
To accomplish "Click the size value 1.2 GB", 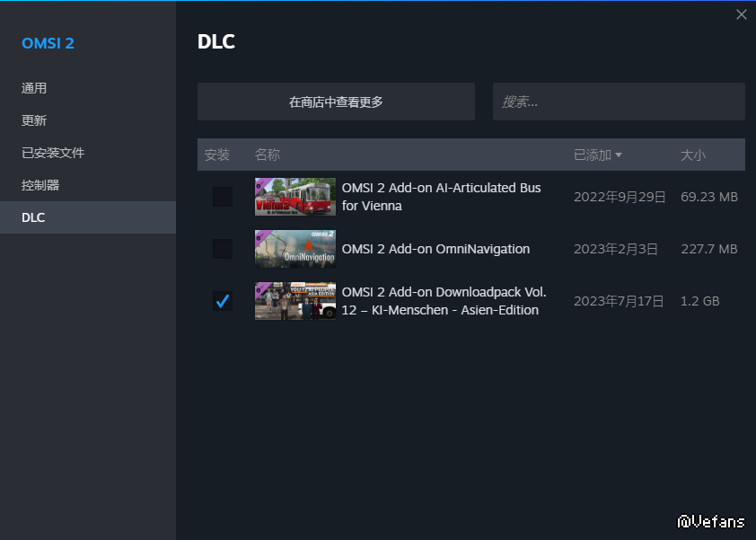I will [700, 301].
